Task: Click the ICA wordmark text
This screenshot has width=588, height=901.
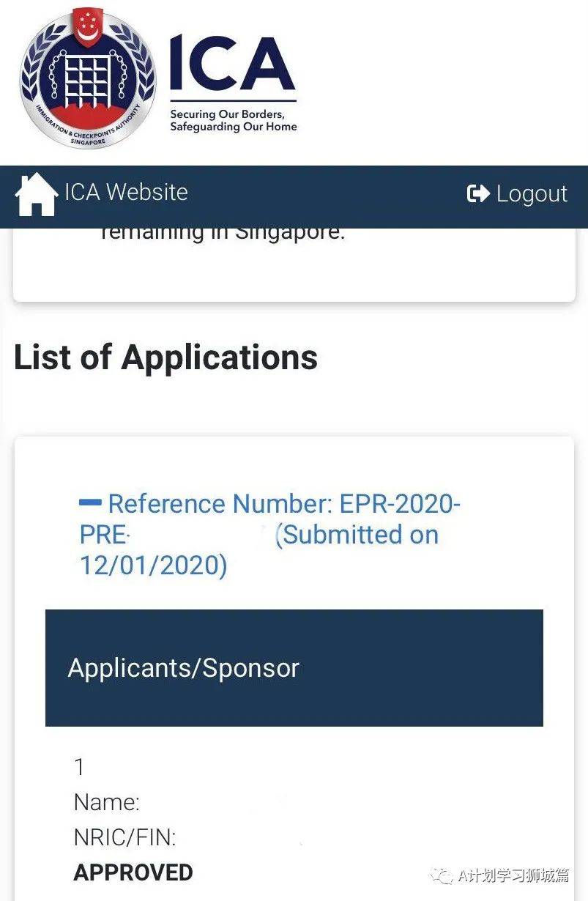Action: point(232,66)
